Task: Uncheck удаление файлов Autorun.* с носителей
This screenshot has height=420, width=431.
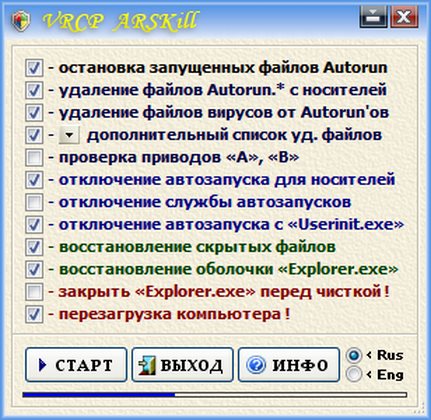Action: coord(34,90)
